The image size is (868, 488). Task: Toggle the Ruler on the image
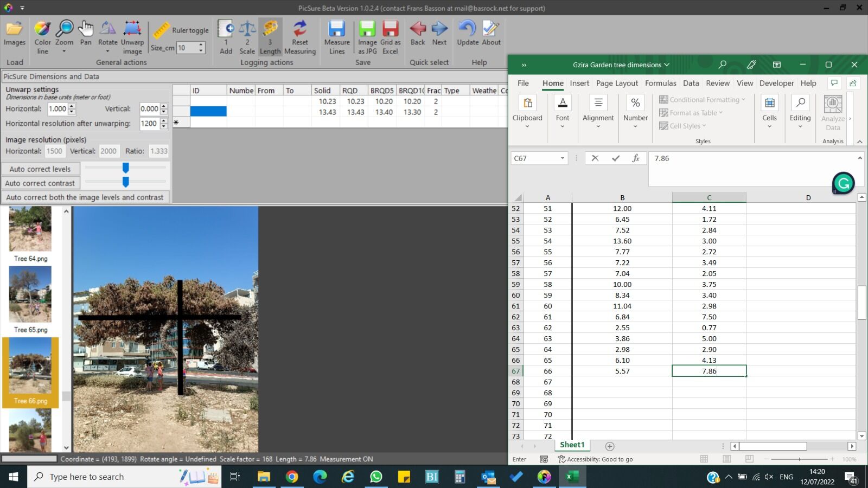[161, 30]
